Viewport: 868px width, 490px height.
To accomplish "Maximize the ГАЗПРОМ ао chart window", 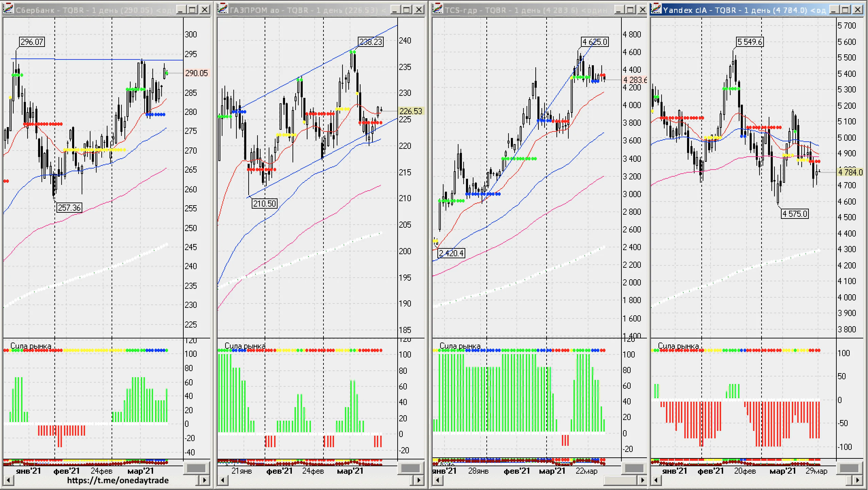I will (407, 10).
